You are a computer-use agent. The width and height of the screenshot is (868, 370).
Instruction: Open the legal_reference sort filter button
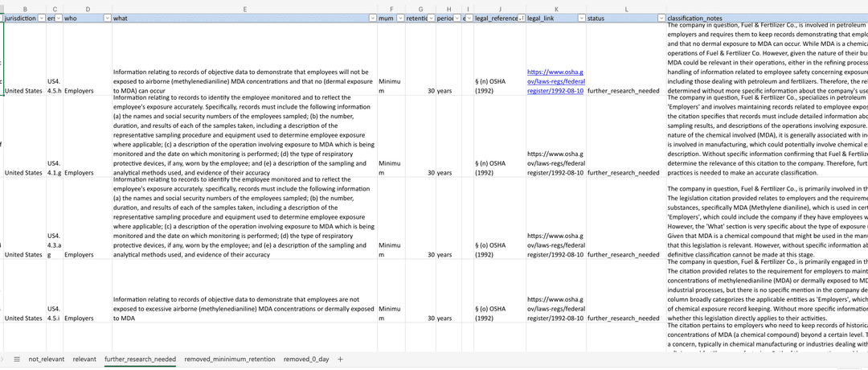[x=522, y=18]
